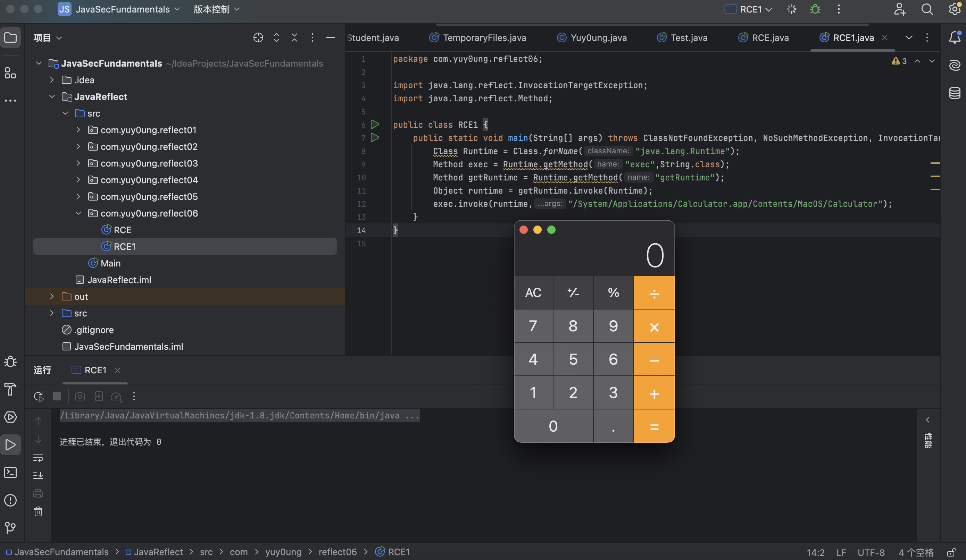The image size is (966, 560).
Task: Open the RCE1 run configuration dropdown
Action: click(749, 9)
